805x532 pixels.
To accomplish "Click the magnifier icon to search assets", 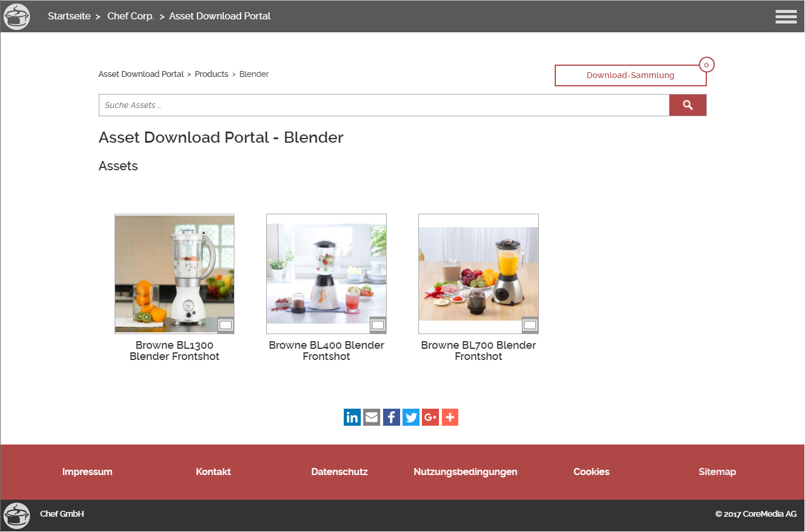I will (687, 105).
